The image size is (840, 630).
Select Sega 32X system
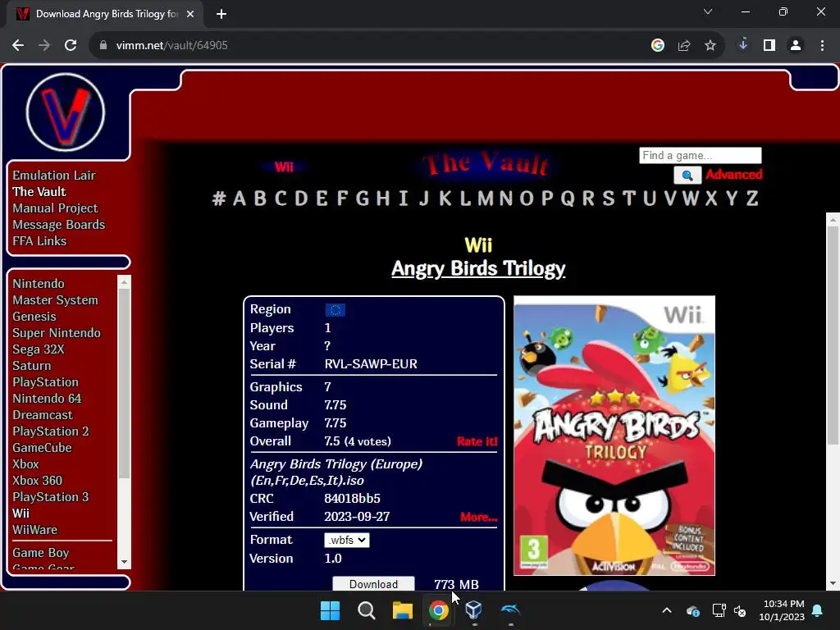pos(39,349)
